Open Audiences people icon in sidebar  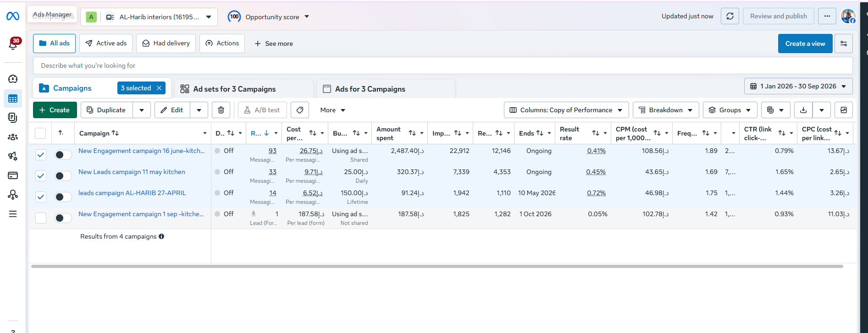[13, 137]
